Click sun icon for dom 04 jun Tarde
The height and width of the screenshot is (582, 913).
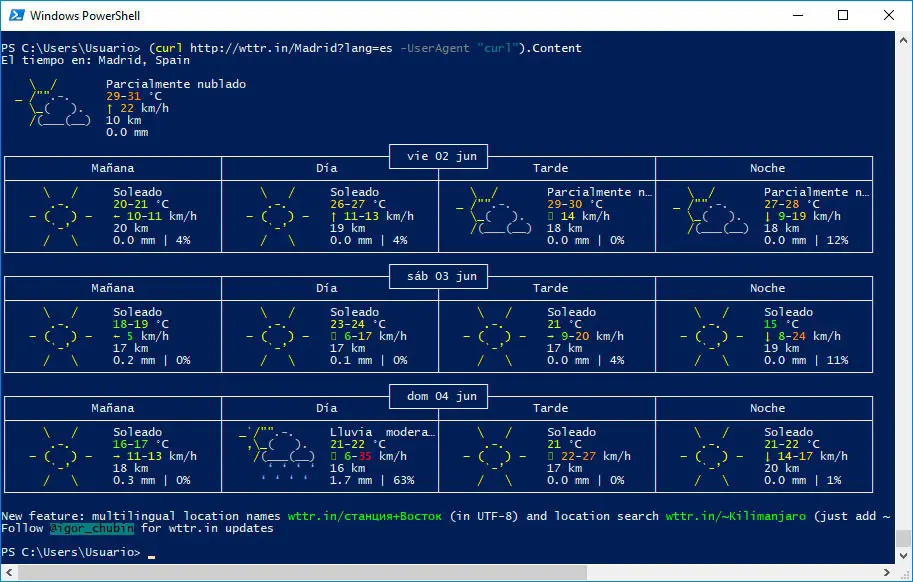pyautogui.click(x=494, y=456)
